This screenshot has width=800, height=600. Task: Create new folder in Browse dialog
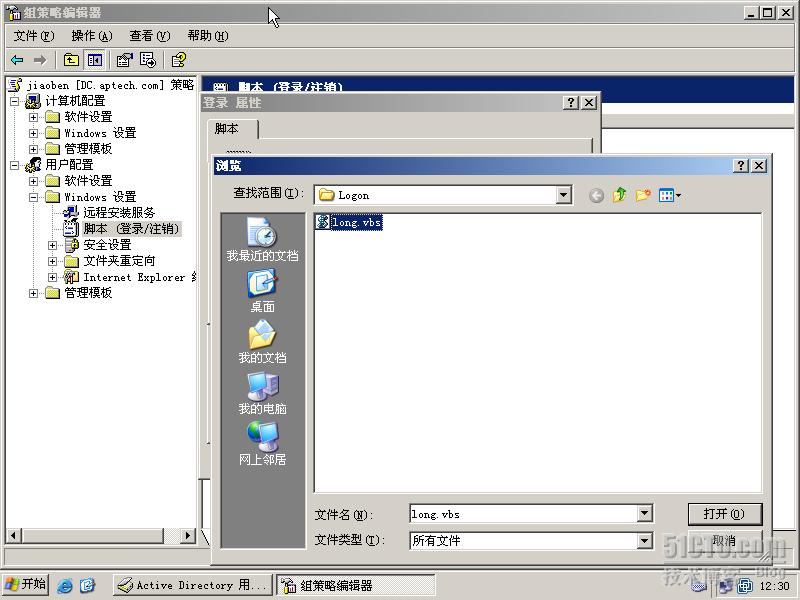[x=643, y=195]
